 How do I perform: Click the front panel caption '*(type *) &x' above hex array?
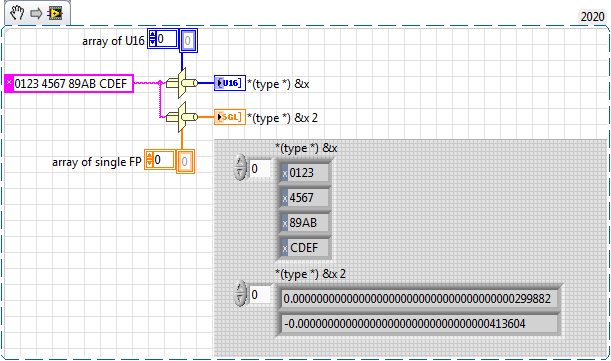coord(306,148)
